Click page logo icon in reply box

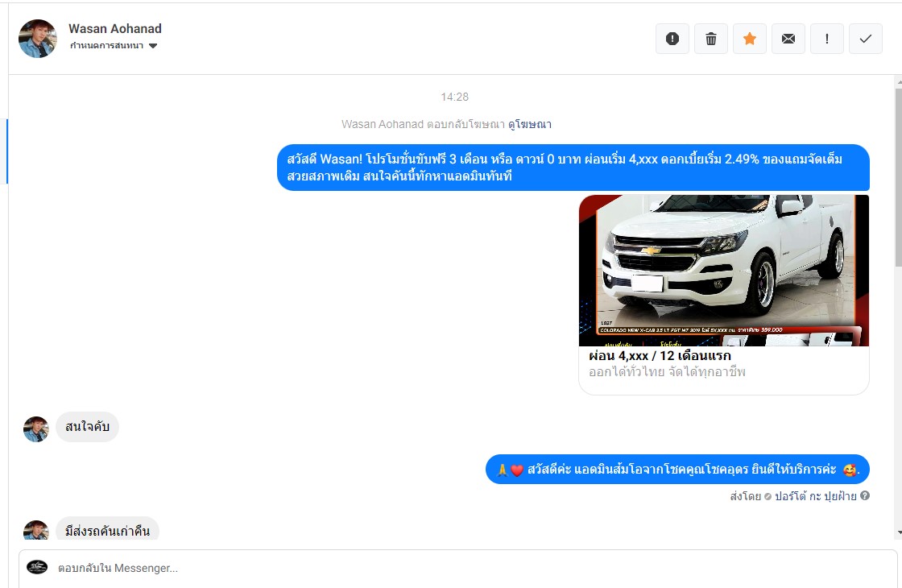point(37,567)
